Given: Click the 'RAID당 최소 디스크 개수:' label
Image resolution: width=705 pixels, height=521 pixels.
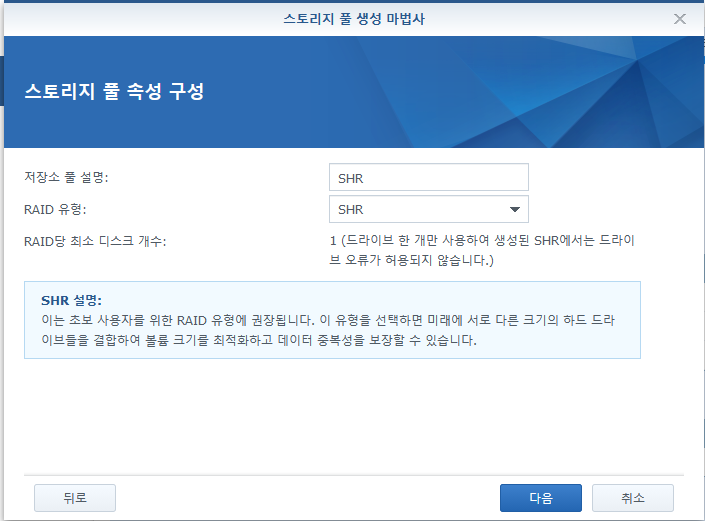Looking at the screenshot, I should click(x=95, y=241).
